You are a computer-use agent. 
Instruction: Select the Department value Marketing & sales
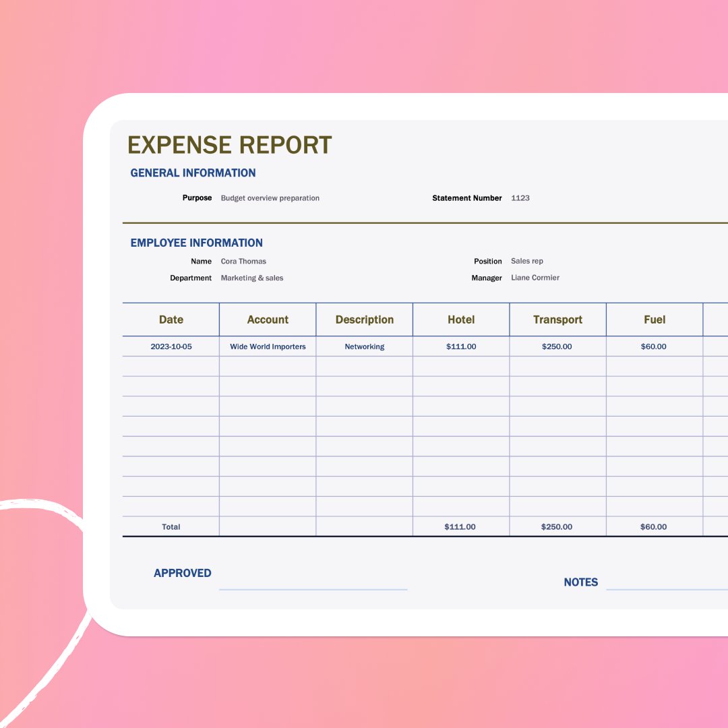(x=252, y=278)
